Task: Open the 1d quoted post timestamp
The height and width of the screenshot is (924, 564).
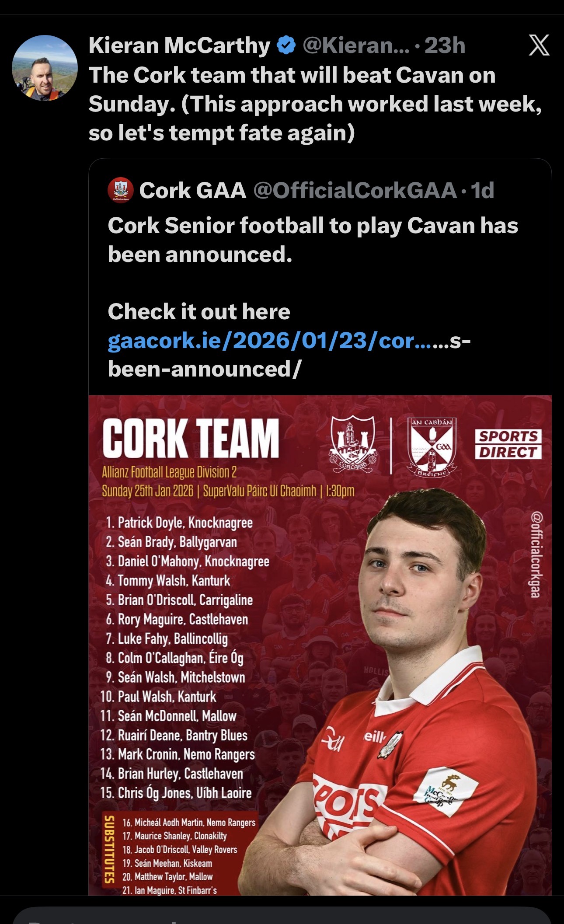Action: pyautogui.click(x=482, y=190)
